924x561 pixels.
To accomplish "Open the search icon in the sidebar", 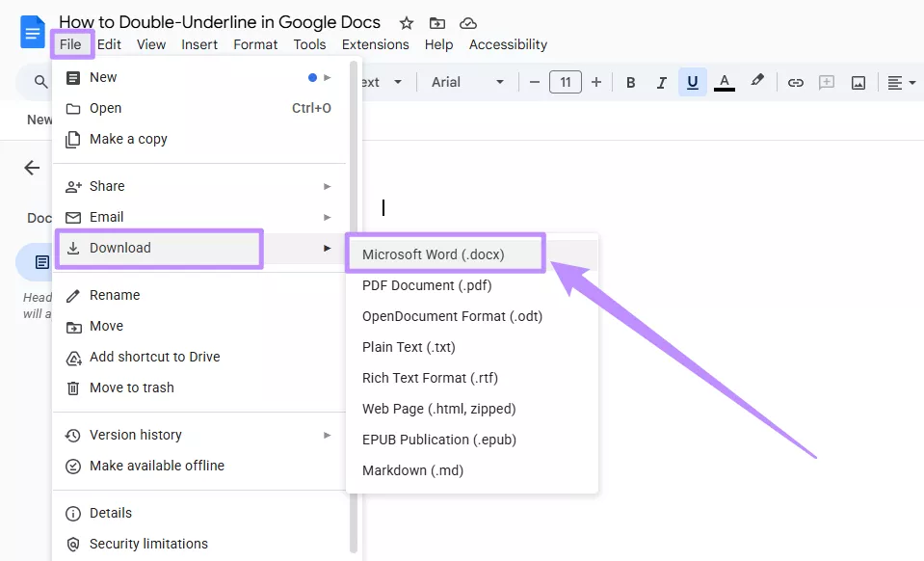I will (x=40, y=82).
